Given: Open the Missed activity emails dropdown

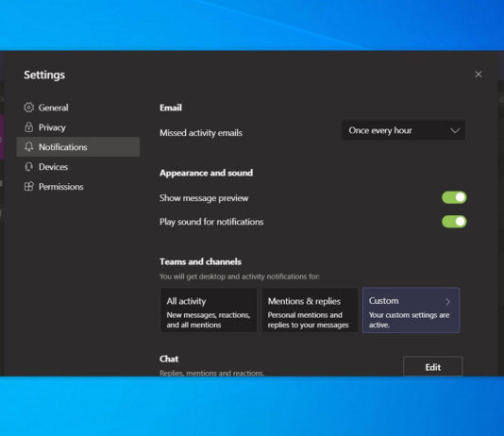Looking at the screenshot, I should point(403,130).
